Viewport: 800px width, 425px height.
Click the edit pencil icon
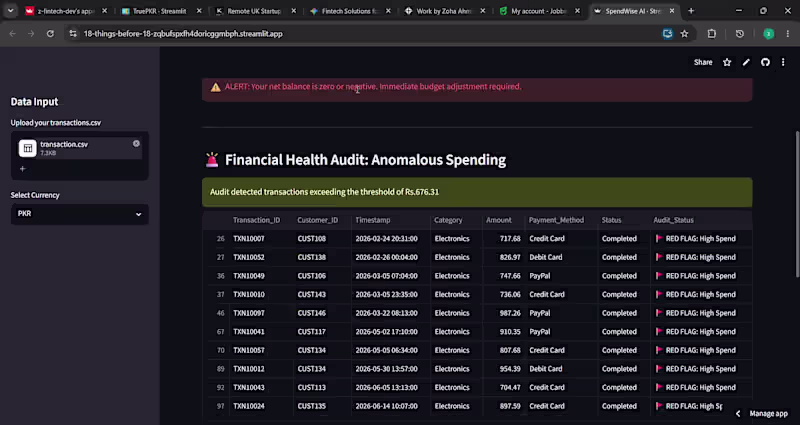pyautogui.click(x=746, y=62)
